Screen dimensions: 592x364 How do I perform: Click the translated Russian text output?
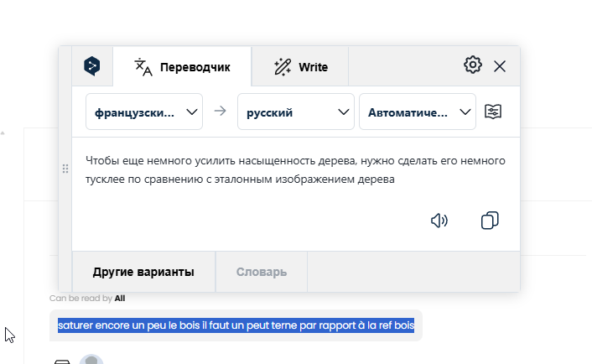(x=295, y=170)
